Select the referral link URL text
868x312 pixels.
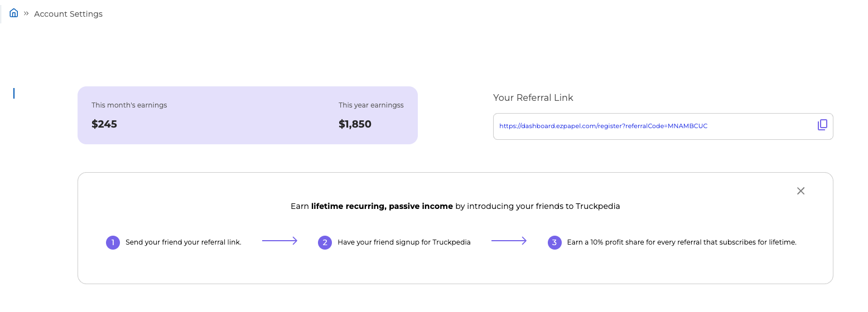click(x=603, y=126)
